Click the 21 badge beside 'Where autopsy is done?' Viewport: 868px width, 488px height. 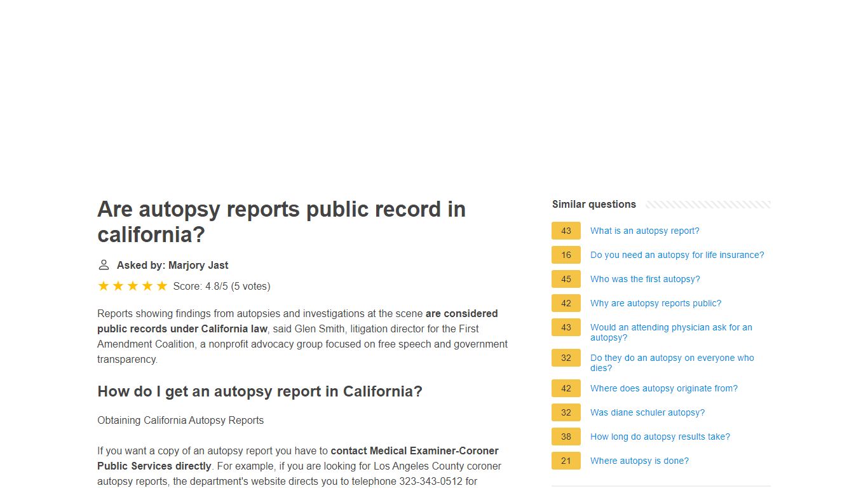click(566, 461)
